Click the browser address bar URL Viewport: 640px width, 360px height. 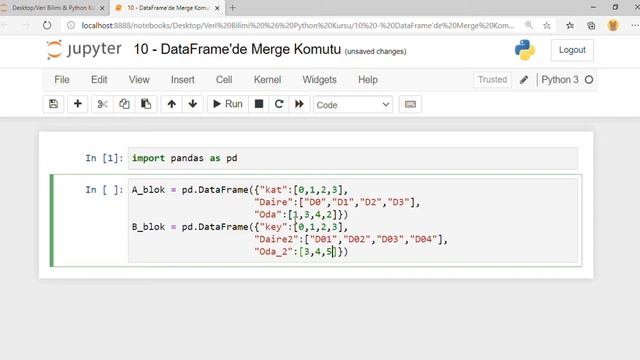pyautogui.click(x=298, y=25)
